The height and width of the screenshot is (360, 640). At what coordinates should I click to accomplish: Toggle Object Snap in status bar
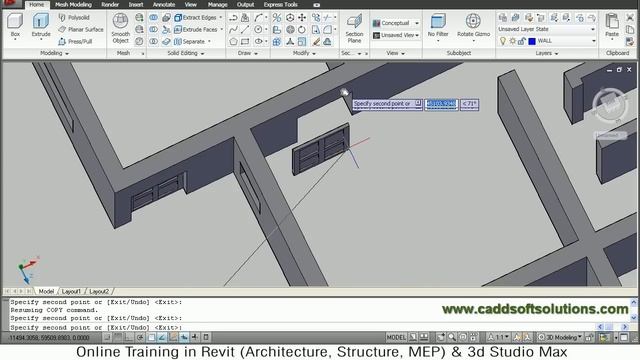tap(151, 337)
